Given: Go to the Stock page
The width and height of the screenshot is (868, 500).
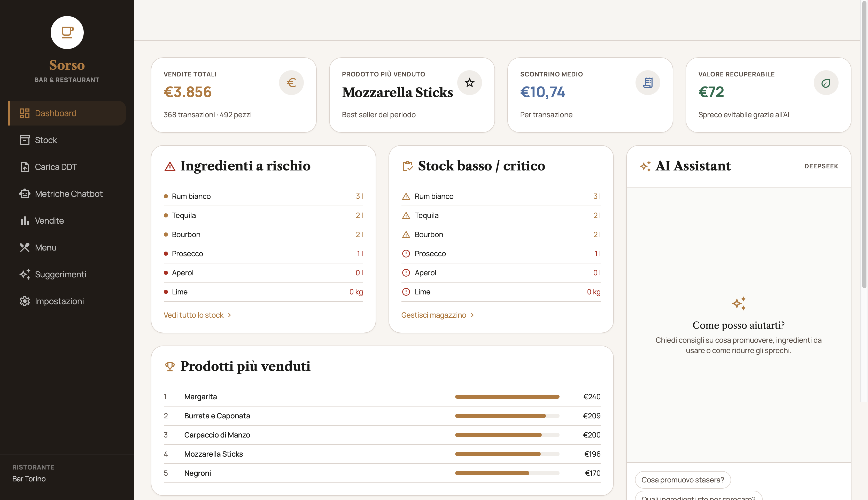Looking at the screenshot, I should click(67, 140).
